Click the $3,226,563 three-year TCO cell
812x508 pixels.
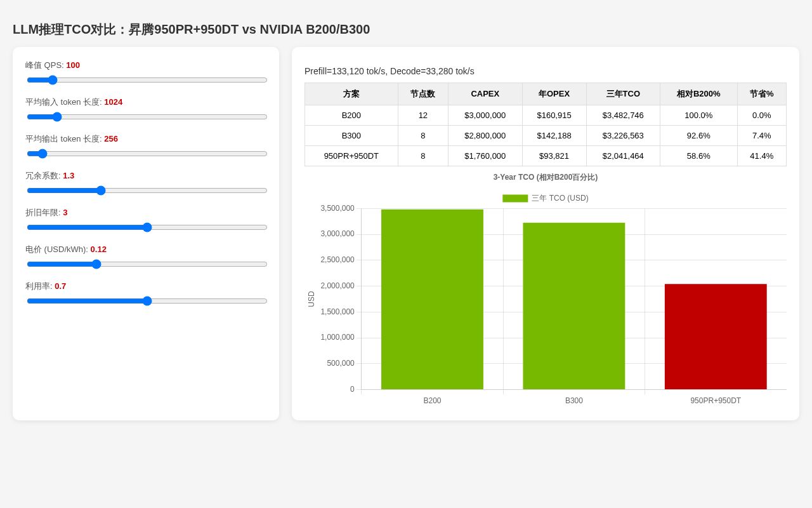(x=623, y=136)
